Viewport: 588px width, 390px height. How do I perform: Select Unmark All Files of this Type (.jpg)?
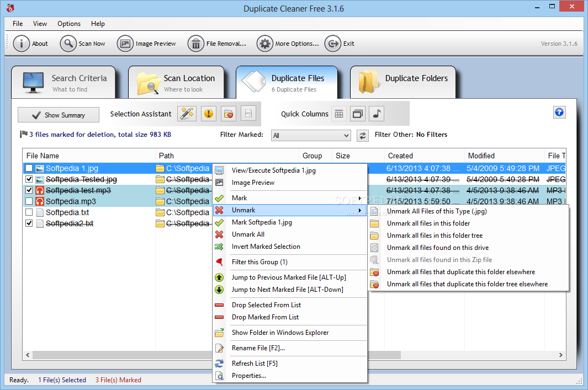(468, 211)
